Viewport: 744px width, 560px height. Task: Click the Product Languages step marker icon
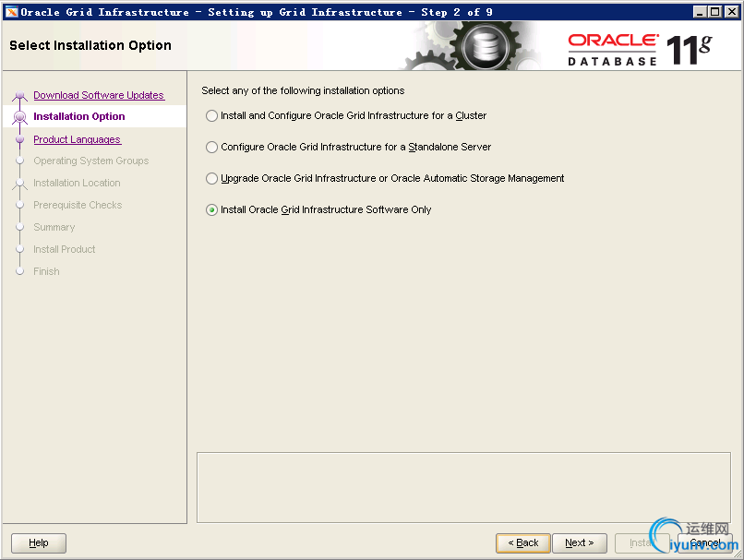(19, 139)
